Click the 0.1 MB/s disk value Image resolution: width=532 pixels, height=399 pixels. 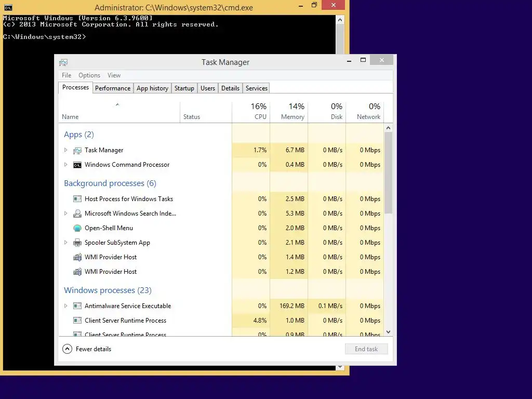click(330, 306)
